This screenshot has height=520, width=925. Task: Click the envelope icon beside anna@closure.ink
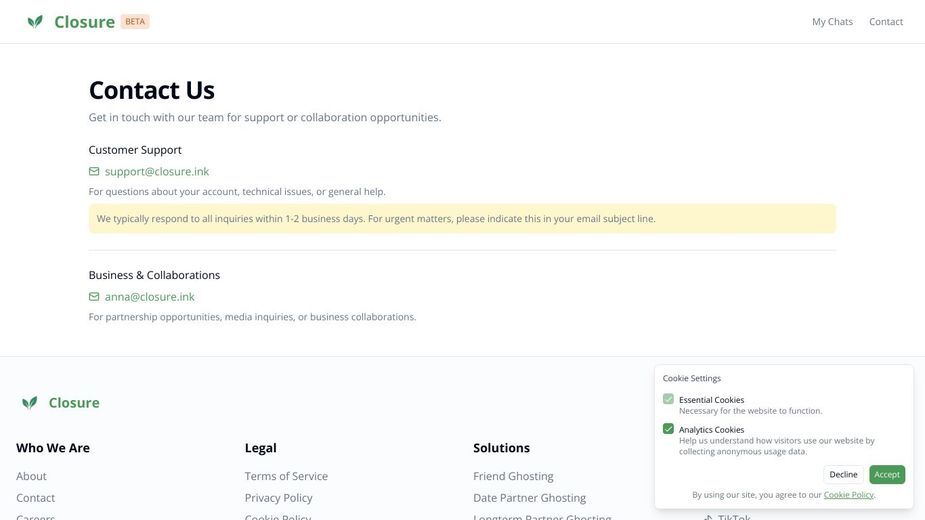[x=94, y=296]
